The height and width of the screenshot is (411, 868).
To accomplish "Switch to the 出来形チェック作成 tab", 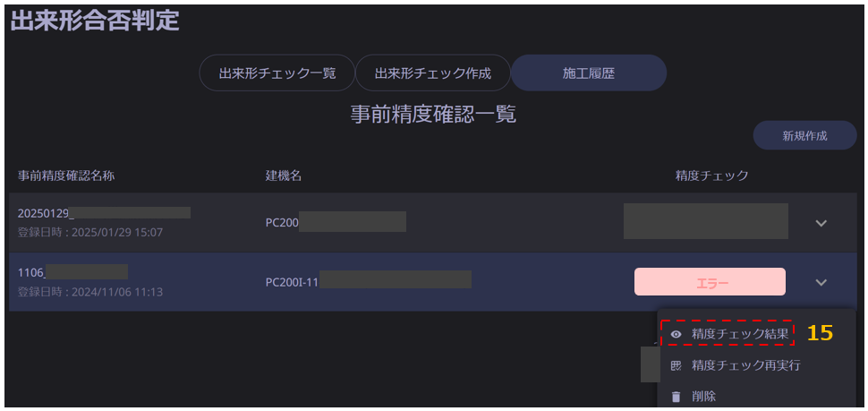I will pos(433,73).
